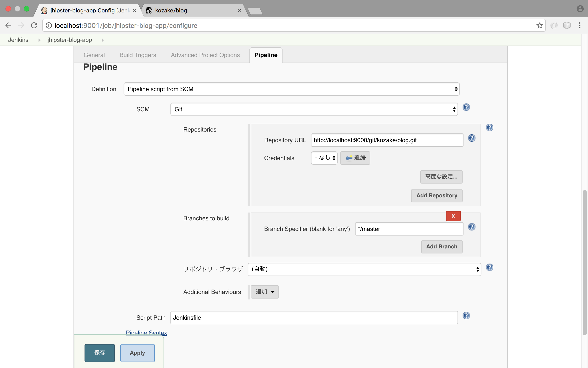Screen dimensions: 588x368
Task: Open help for the Repositories section
Action: [x=489, y=127]
